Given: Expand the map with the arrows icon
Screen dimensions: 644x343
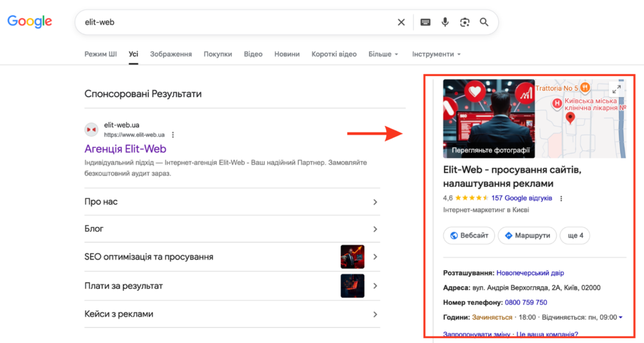Looking at the screenshot, I should [616, 89].
